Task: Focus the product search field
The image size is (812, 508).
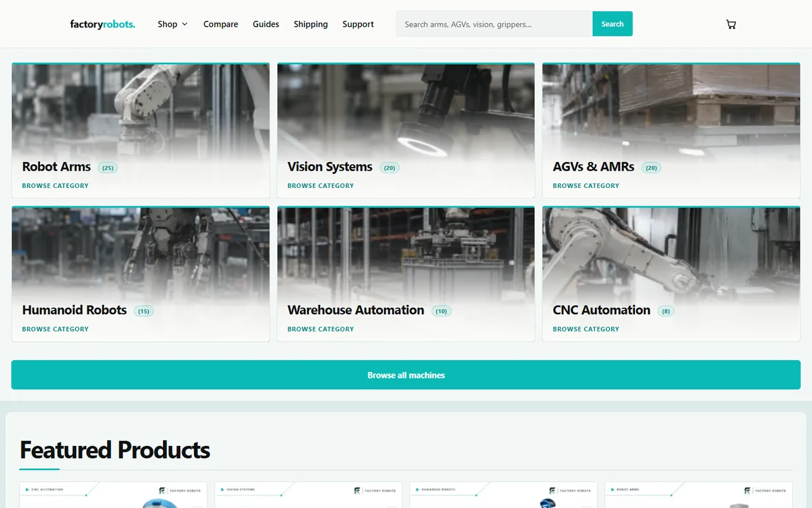Action: click(495, 24)
